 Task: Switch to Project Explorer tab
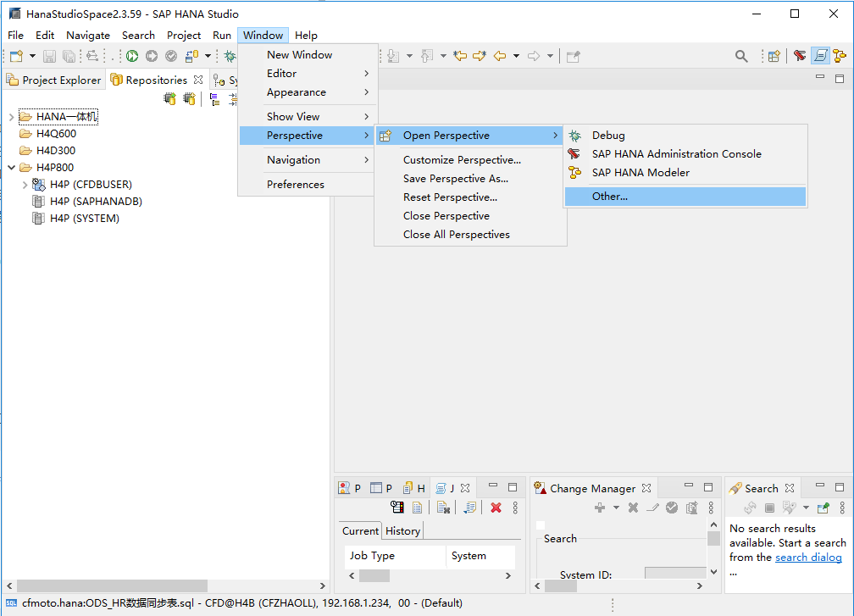pyautogui.click(x=53, y=80)
